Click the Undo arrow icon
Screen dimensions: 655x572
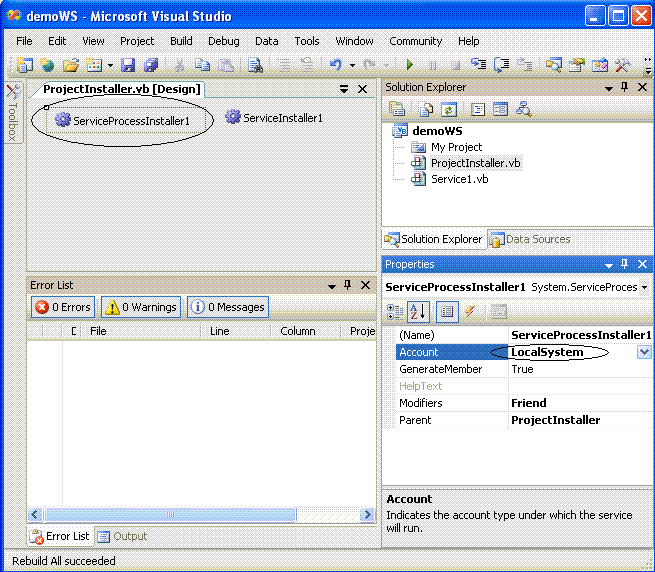336,65
